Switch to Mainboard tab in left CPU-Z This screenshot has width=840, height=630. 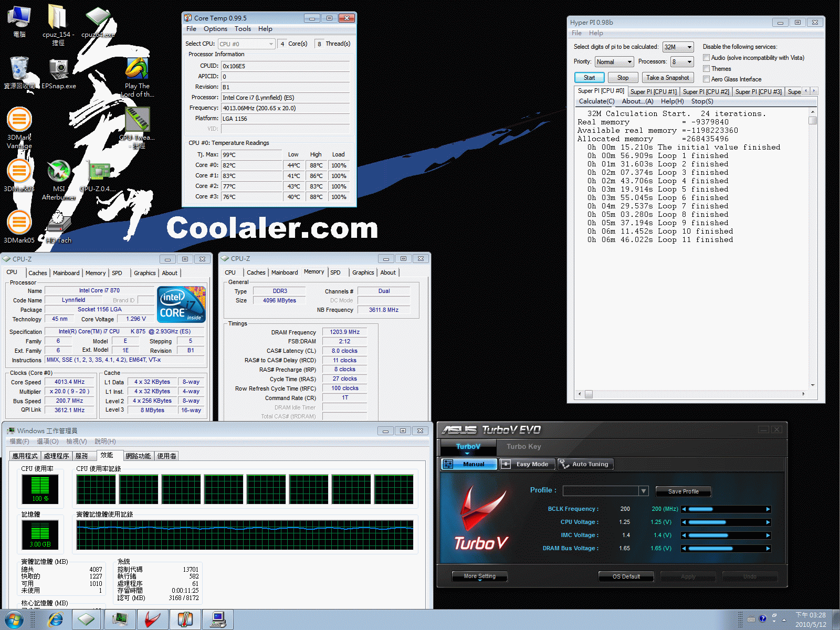[66, 273]
